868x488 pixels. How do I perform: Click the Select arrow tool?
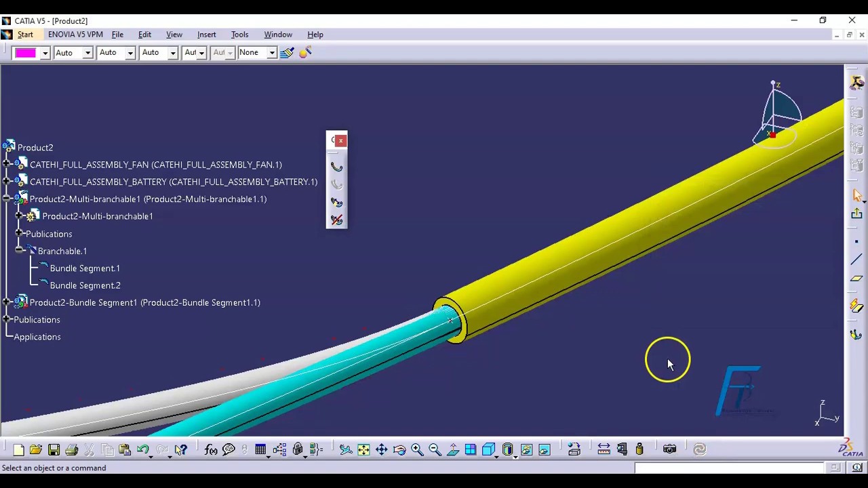point(856,196)
